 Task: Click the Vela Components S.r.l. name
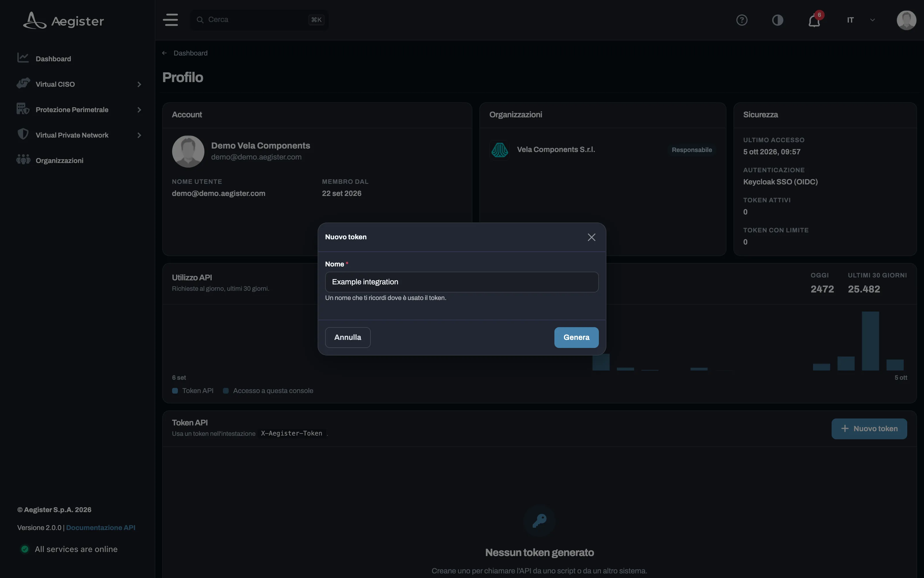(x=556, y=149)
